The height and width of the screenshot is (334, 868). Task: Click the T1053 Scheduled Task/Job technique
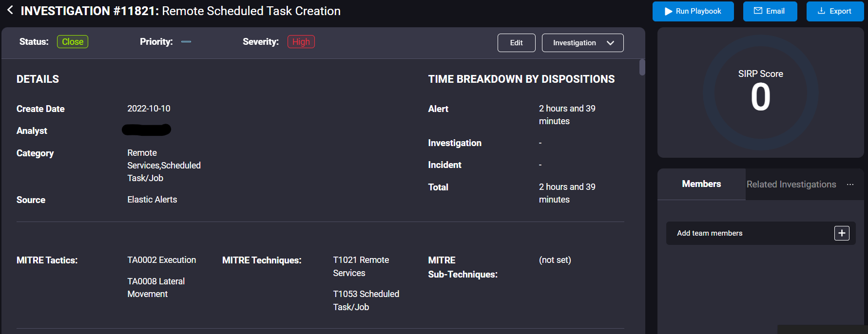[x=366, y=300]
